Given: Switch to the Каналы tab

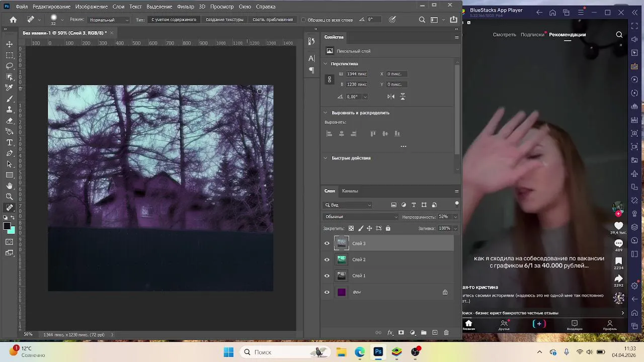Looking at the screenshot, I should click(350, 191).
